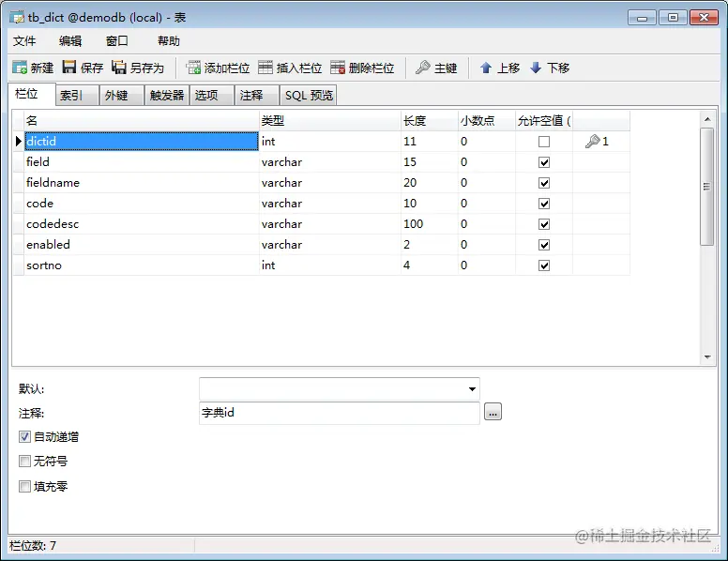Select the fieldname name cell

[142, 183]
